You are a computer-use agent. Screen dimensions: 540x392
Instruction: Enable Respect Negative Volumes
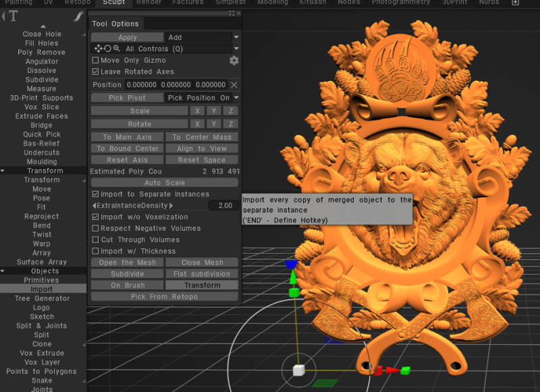[95, 228]
